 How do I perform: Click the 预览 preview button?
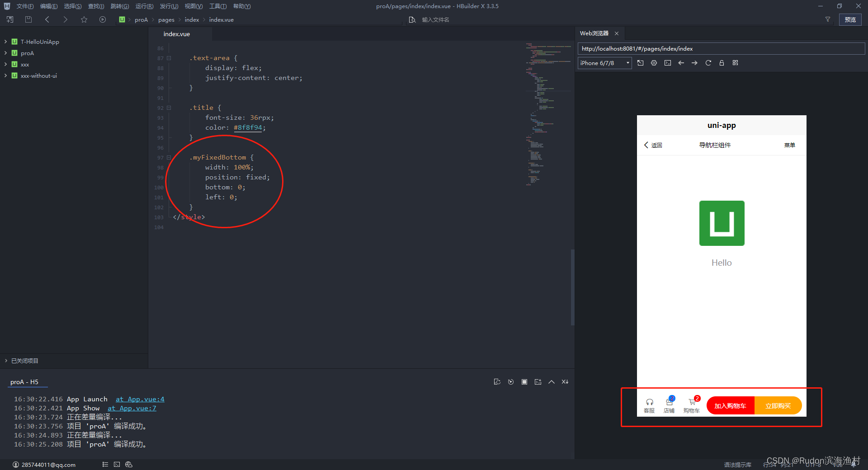(x=850, y=19)
